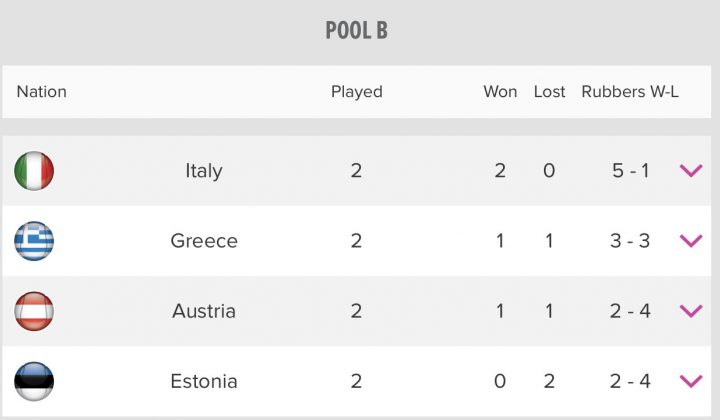
Task: Expand the Italy row details chevron
Action: pyautogui.click(x=691, y=171)
